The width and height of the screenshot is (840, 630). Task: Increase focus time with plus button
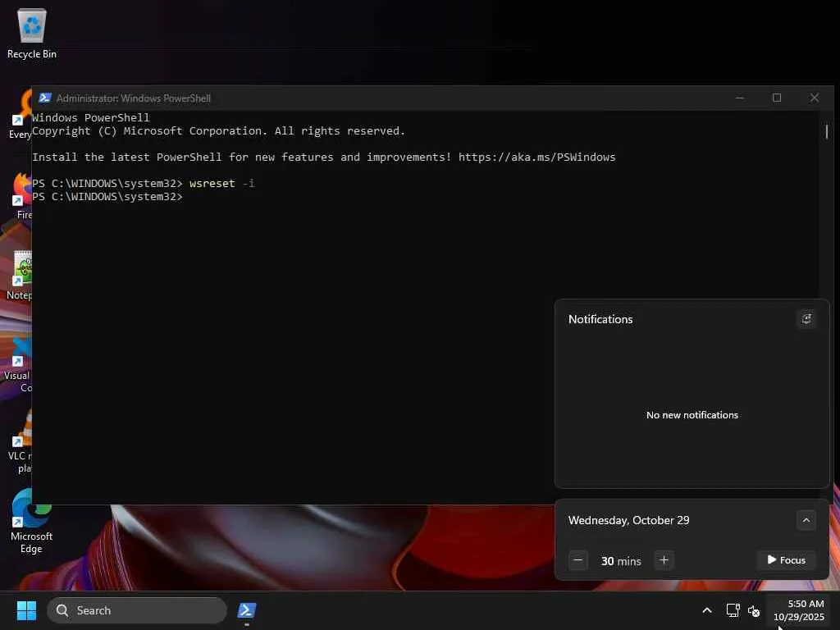[x=664, y=560]
